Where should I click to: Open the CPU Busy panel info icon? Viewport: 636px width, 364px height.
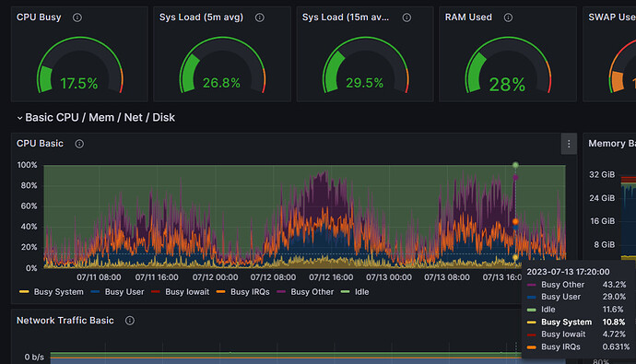(x=77, y=18)
